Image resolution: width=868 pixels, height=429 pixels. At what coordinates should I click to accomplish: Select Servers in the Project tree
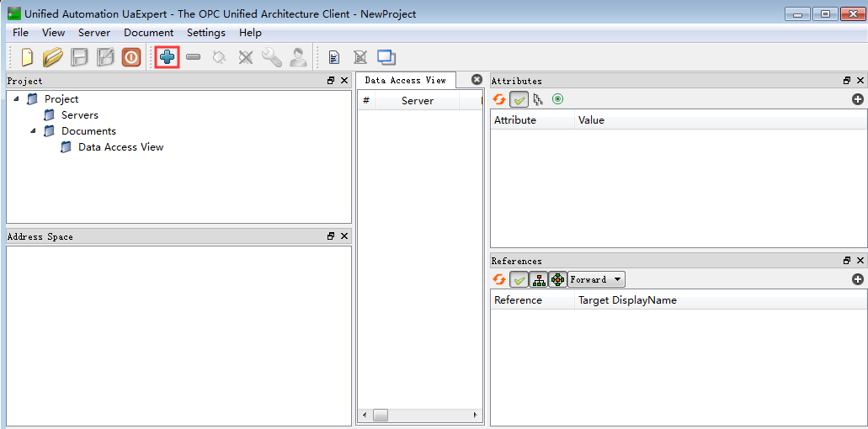(x=80, y=115)
